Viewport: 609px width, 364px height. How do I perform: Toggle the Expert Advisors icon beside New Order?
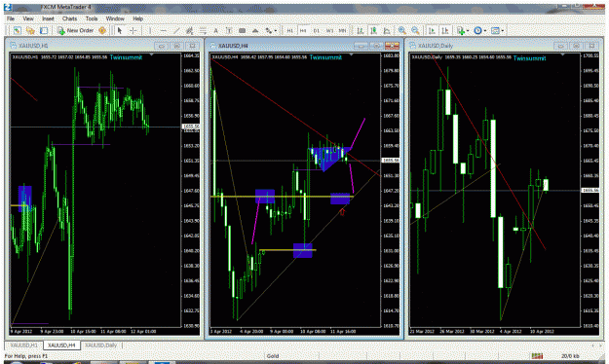[x=102, y=30]
